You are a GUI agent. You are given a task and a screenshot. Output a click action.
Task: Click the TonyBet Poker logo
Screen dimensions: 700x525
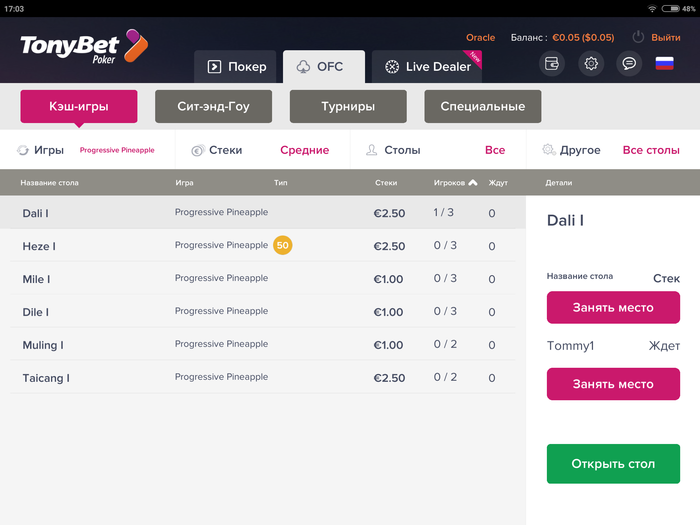[x=84, y=46]
